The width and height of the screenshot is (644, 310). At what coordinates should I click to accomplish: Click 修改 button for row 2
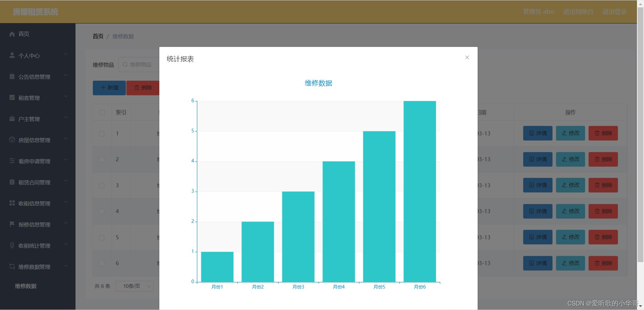pos(571,159)
